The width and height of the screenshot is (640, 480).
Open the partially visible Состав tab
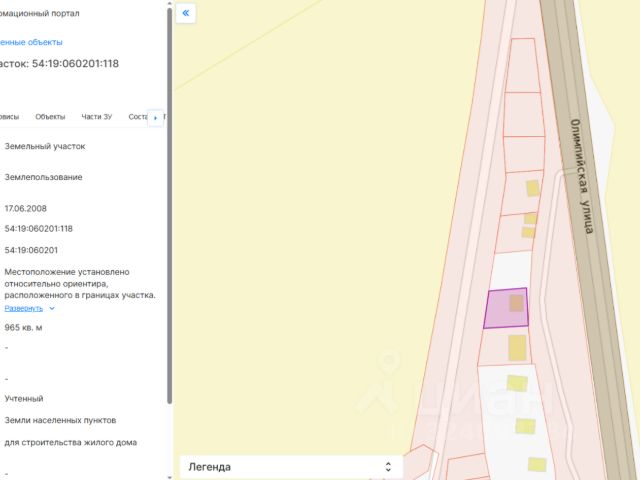pyautogui.click(x=138, y=117)
